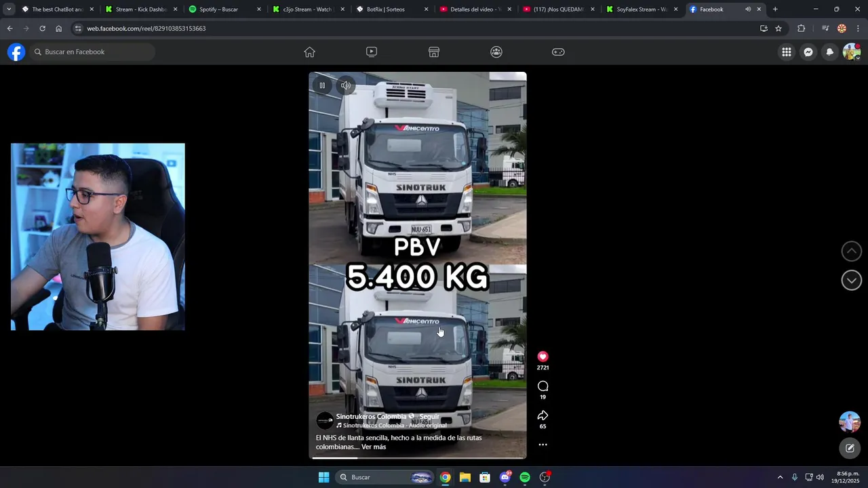
Task: Switch to The best ChatBot browser tab
Action: pyautogui.click(x=58, y=9)
